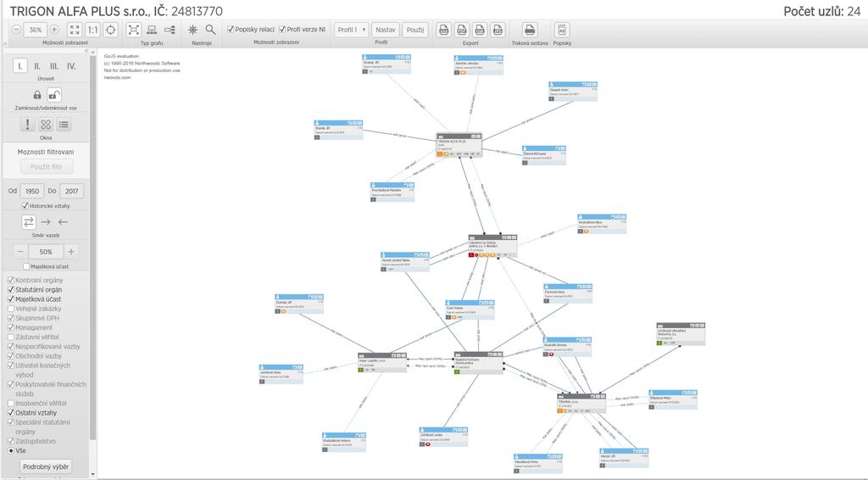The height and width of the screenshot is (480, 868).
Task: Click the Použij profile button
Action: (415, 30)
